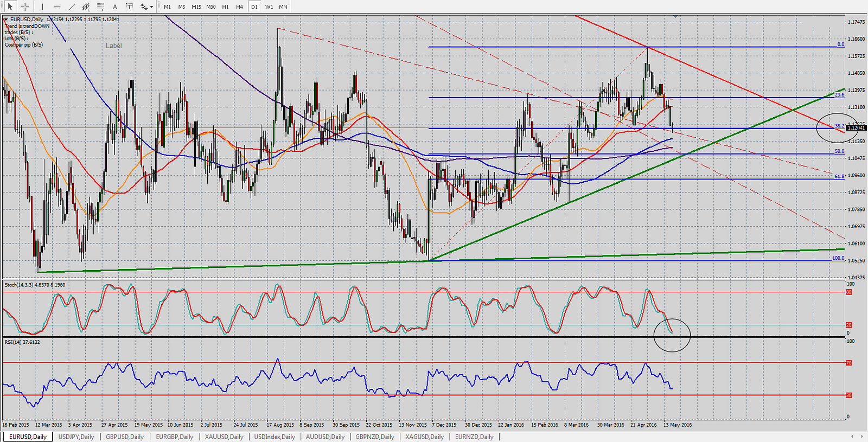Click the '13 May 2016' date on time axis
The width and height of the screenshot is (868, 442).
tap(678, 425)
